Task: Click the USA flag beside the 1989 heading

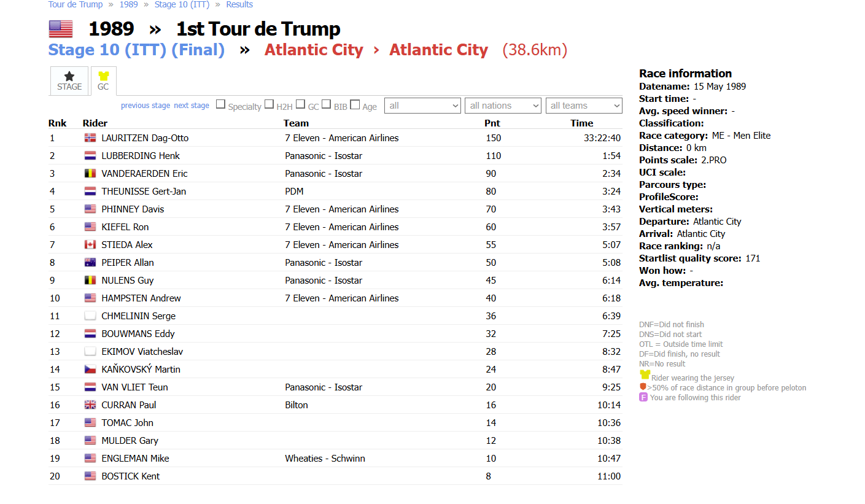Action: click(x=61, y=29)
